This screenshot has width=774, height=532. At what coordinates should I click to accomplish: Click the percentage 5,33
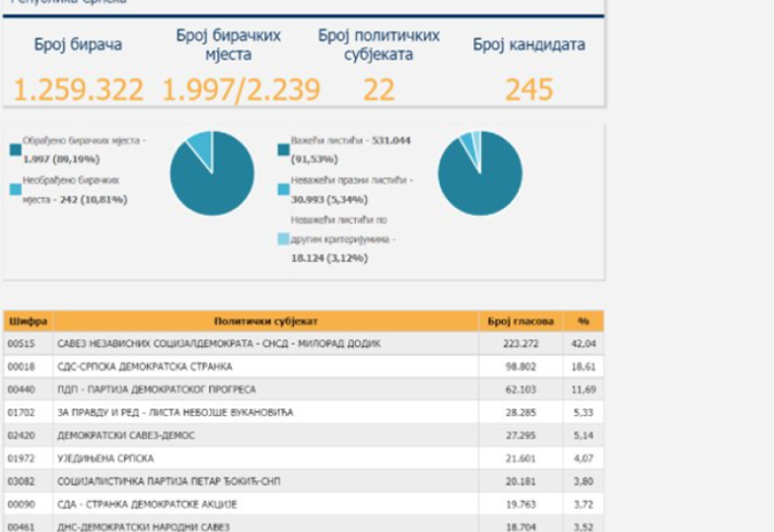click(583, 413)
